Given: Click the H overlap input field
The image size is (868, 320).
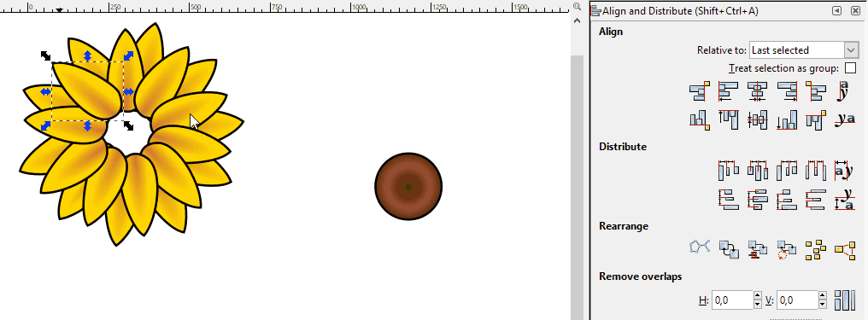Looking at the screenshot, I should point(732,300).
